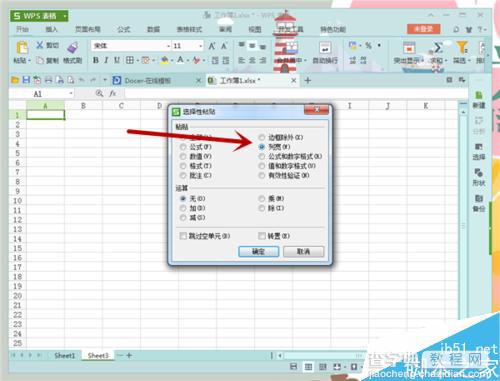
Task: Redo the last action
Action: pos(93,80)
